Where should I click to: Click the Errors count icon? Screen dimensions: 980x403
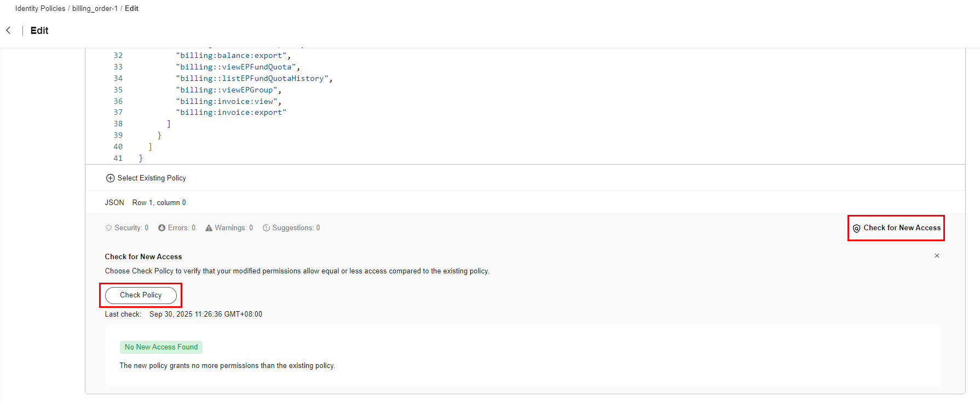coord(162,228)
